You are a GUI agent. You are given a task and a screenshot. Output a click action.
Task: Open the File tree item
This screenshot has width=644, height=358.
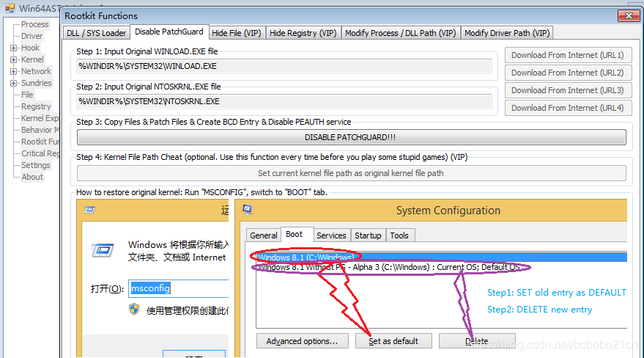(x=28, y=95)
